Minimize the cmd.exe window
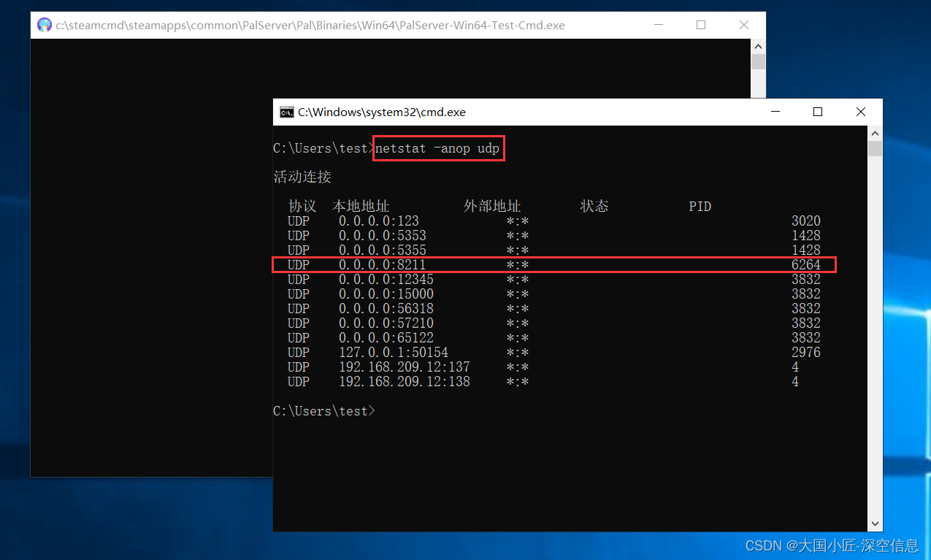The image size is (931, 560). pos(775,112)
